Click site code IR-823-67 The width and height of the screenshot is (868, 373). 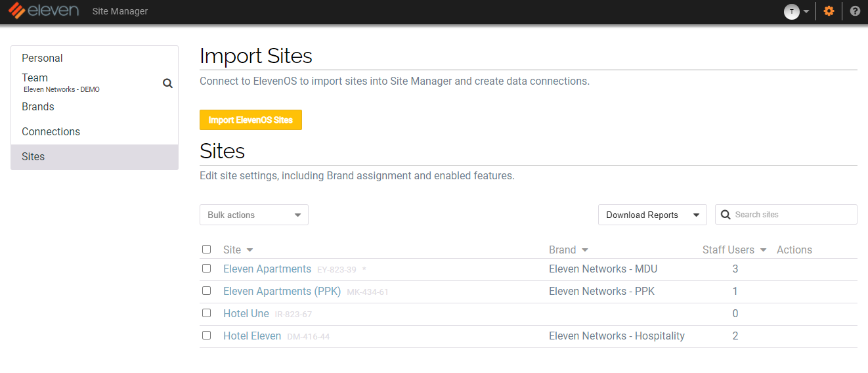click(x=293, y=315)
